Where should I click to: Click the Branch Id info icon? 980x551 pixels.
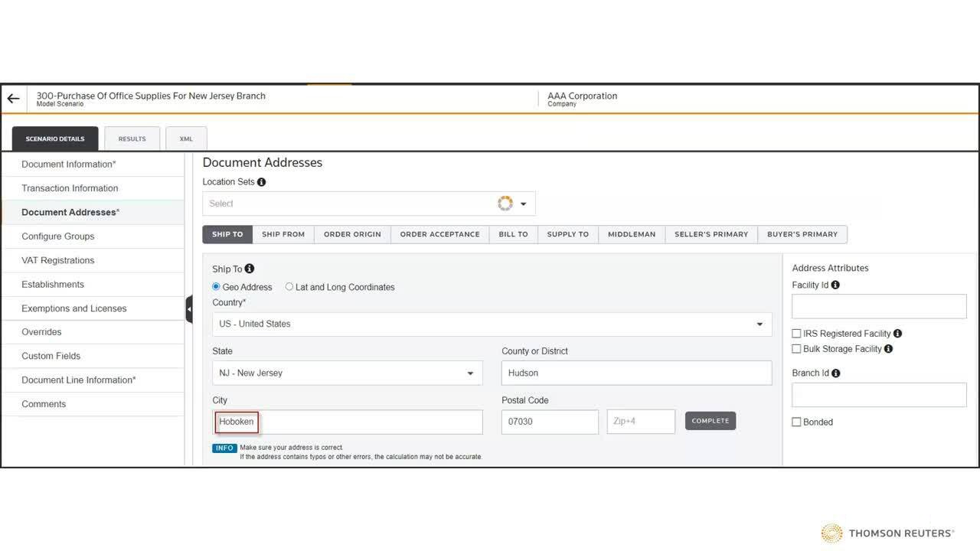[x=836, y=373]
